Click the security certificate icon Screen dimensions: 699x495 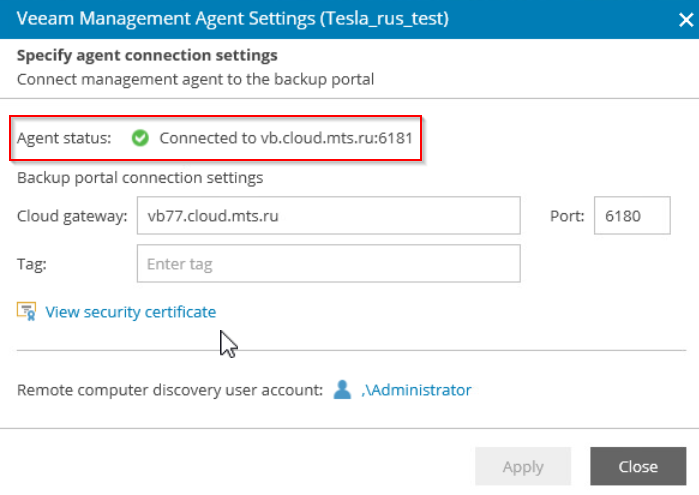tap(26, 312)
